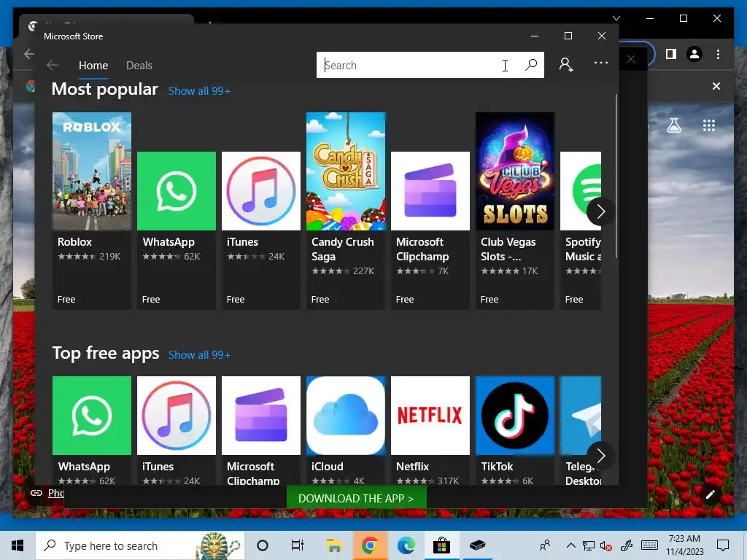This screenshot has height=560, width=747.
Task: Open the People icon on taskbar
Action: point(545,545)
